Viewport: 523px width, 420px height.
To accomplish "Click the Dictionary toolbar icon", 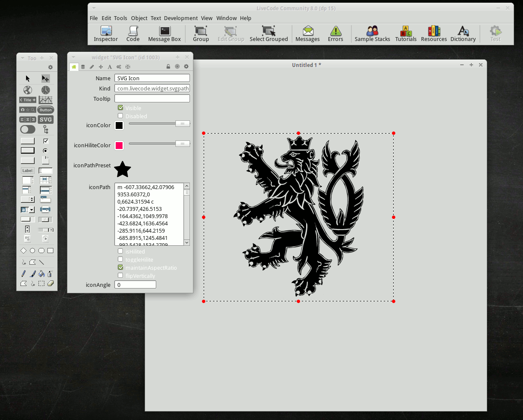I will [463, 33].
